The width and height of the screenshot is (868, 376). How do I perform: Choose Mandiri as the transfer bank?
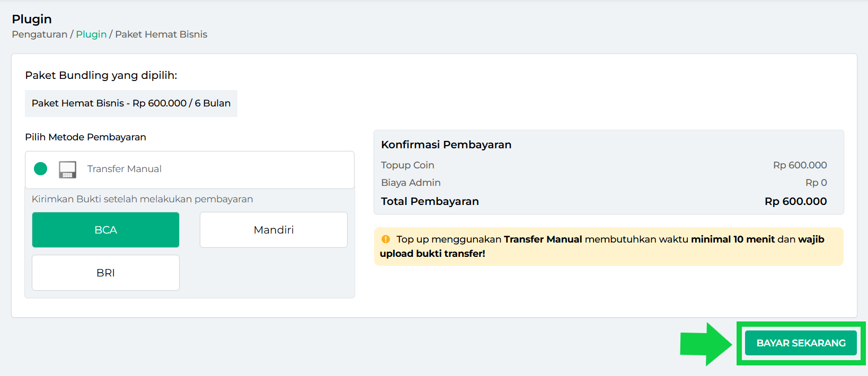click(273, 230)
